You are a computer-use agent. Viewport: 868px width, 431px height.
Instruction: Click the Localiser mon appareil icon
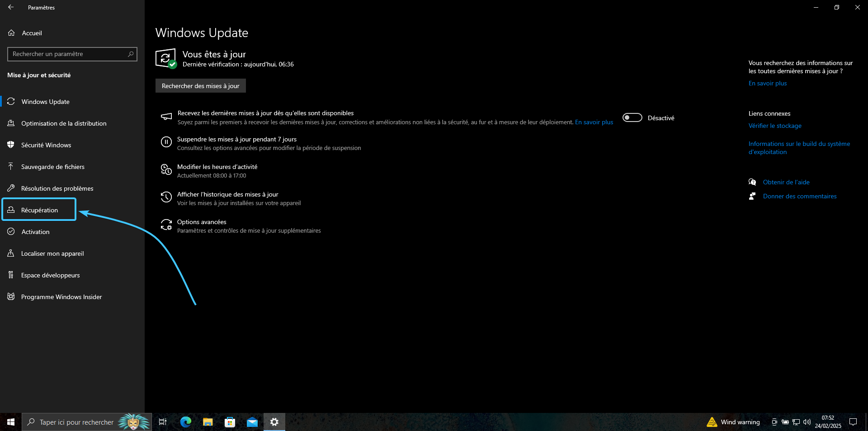tap(11, 253)
